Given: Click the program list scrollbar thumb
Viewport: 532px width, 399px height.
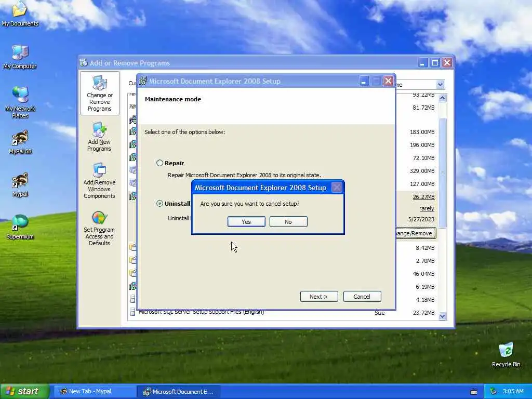Looking at the screenshot, I should pyautogui.click(x=442, y=172).
